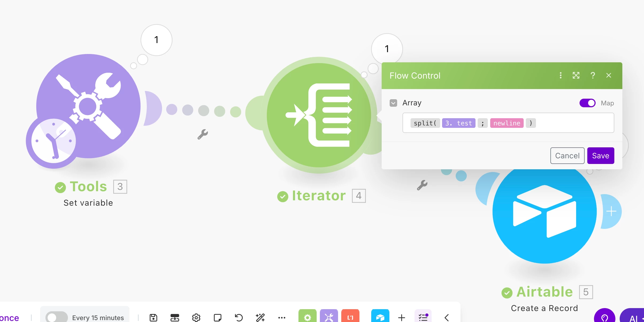The image size is (644, 322).
Task: Click the undo arrow icon
Action: coord(239,317)
